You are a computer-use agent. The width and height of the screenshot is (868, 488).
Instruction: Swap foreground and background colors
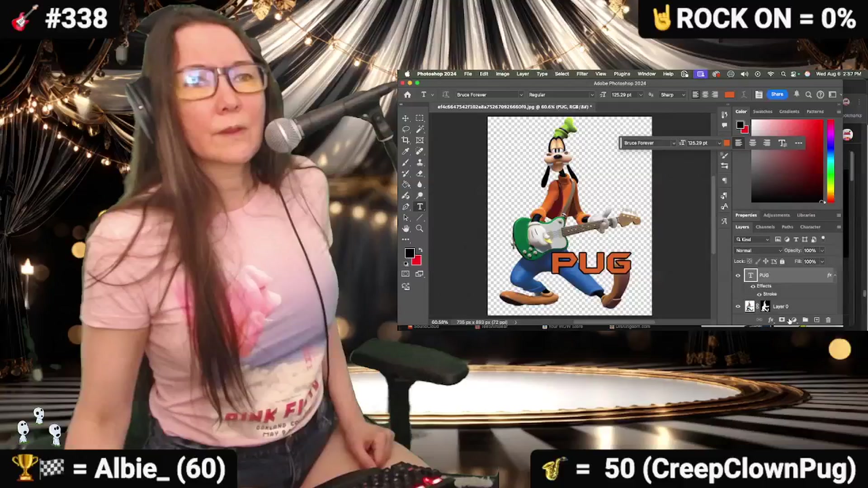point(420,250)
